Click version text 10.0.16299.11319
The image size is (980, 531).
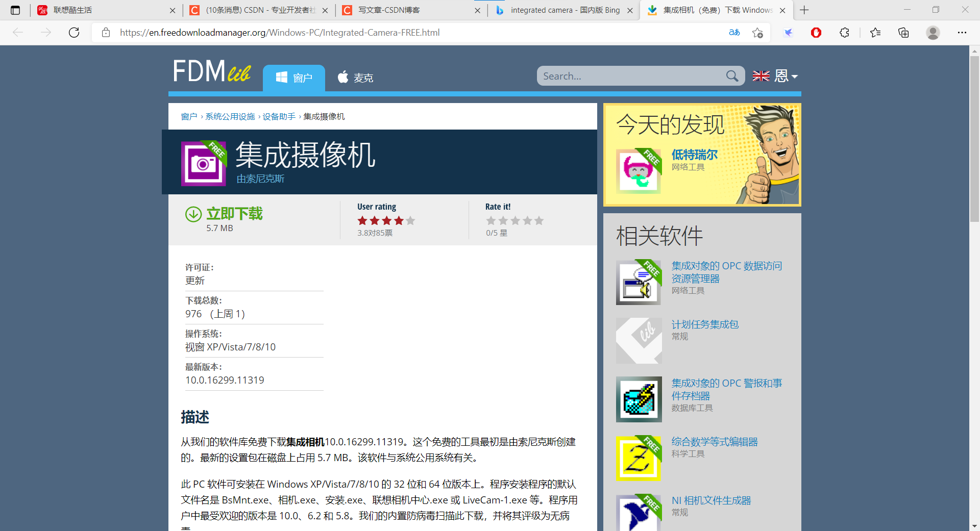(x=225, y=380)
